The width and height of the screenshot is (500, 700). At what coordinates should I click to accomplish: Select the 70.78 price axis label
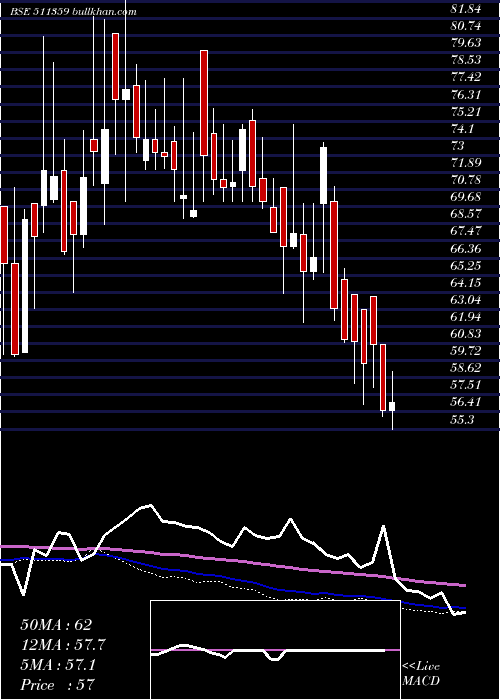(x=466, y=180)
